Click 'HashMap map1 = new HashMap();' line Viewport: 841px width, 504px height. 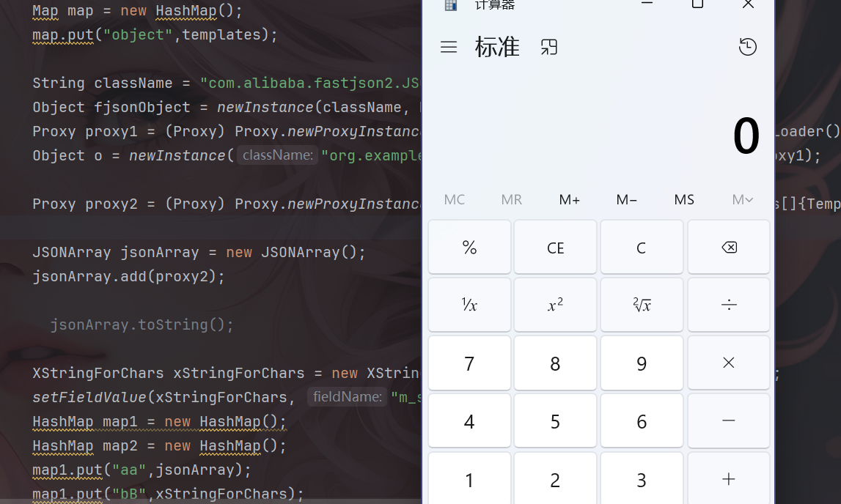click(x=159, y=421)
